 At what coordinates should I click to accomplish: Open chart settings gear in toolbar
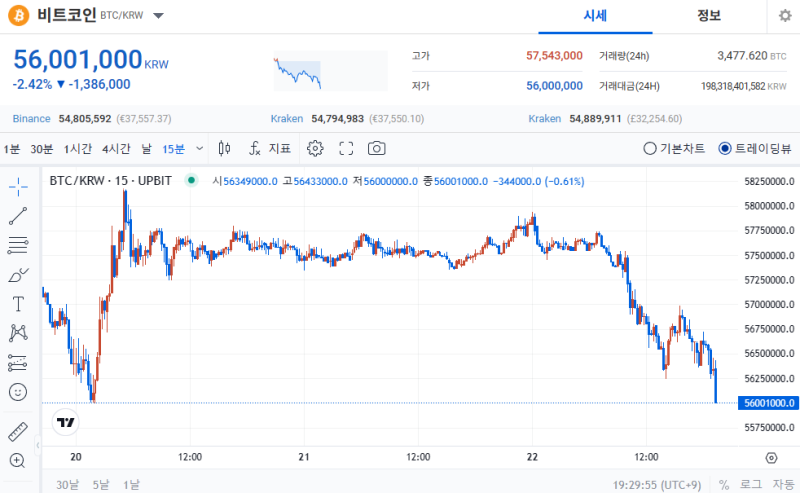315,149
